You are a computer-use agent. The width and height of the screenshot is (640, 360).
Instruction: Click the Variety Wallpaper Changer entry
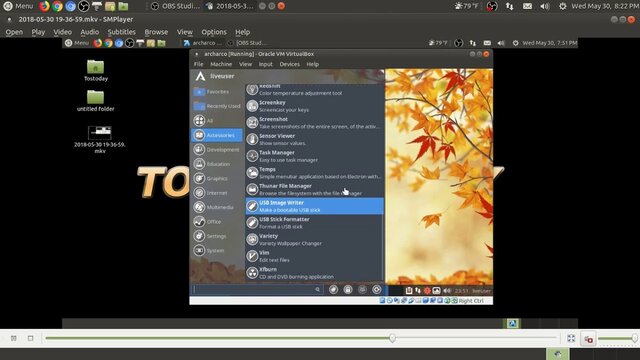pyautogui.click(x=314, y=240)
